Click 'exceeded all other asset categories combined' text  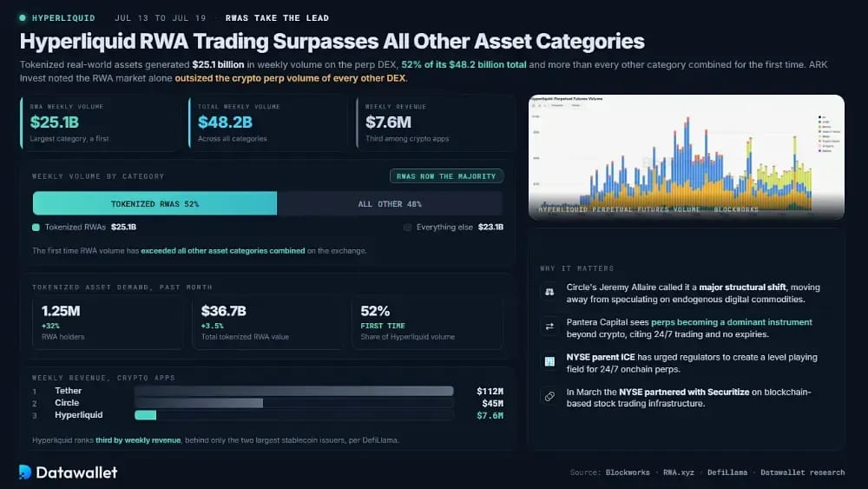223,251
